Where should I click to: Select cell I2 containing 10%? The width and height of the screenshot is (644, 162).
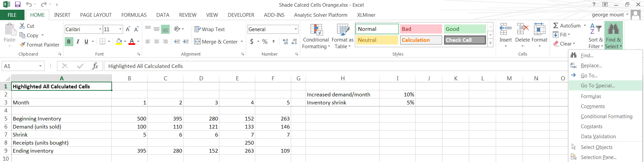397,94
